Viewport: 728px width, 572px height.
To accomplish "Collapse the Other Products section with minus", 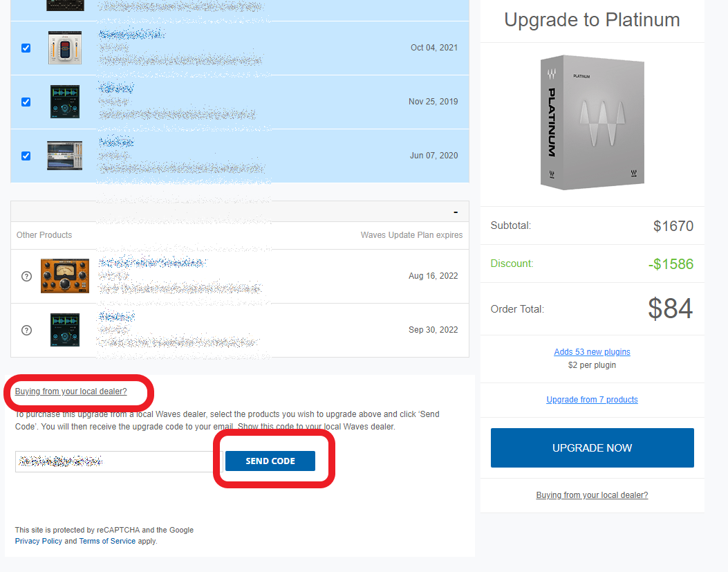I will (x=456, y=212).
